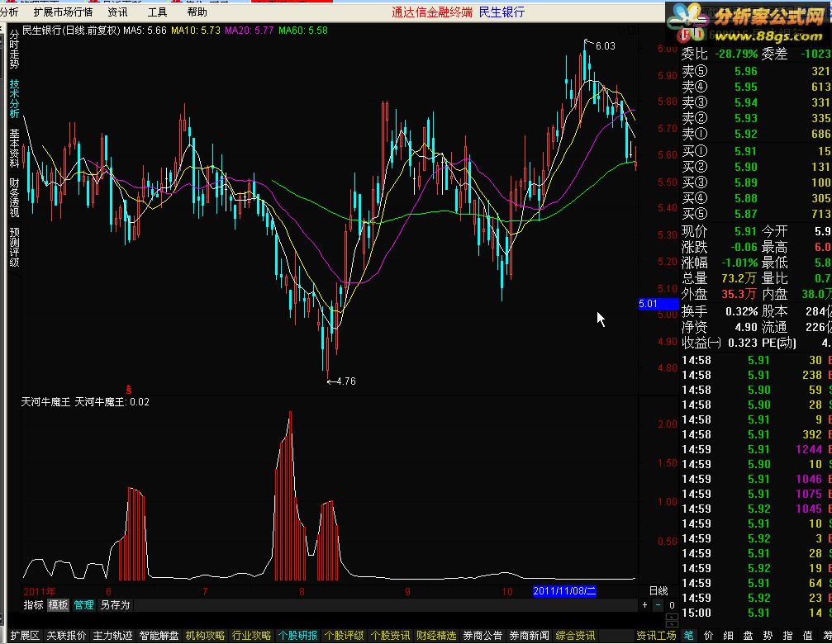Open the 财经精选 bottom tab

coord(436,636)
